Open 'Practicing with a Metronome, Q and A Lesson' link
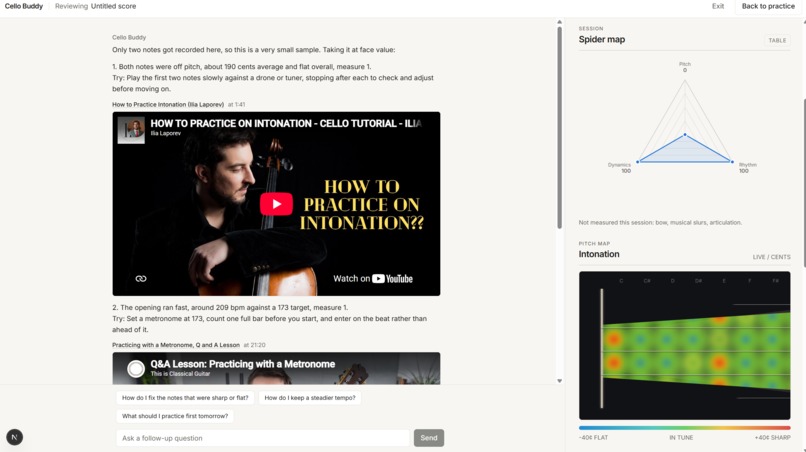 [176, 345]
